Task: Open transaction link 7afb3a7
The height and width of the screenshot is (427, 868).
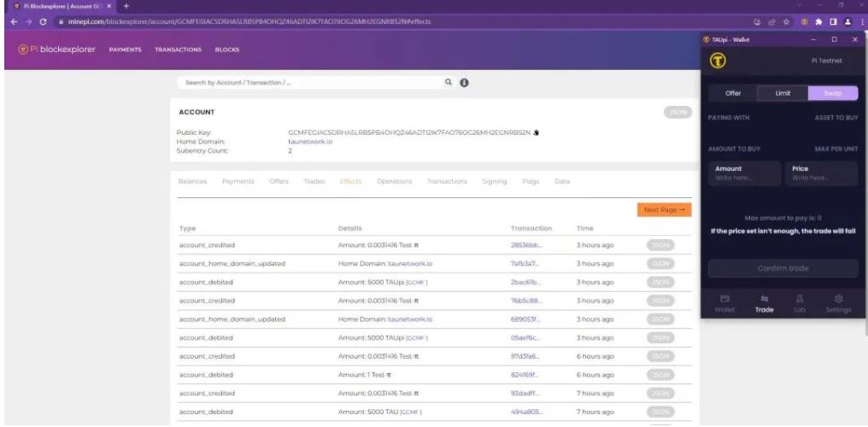Action: [x=523, y=264]
